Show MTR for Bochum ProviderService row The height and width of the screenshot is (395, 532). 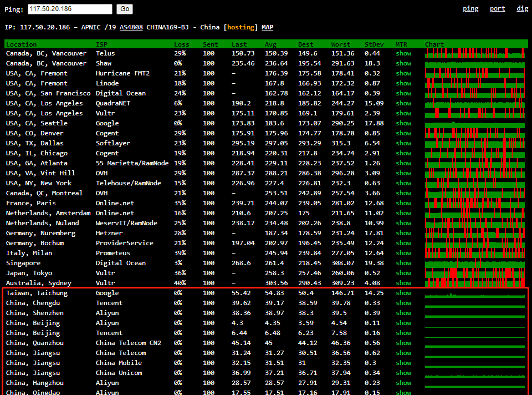coord(403,243)
